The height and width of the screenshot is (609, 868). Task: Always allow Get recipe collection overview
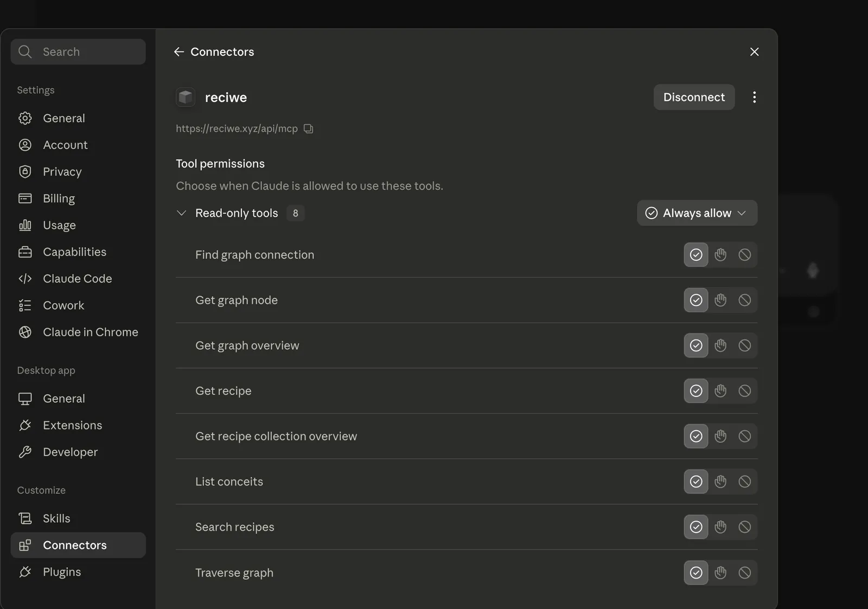pos(696,436)
